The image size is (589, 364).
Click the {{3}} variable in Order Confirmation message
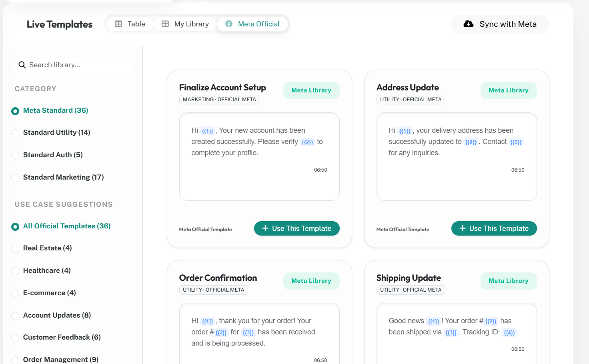tap(248, 332)
